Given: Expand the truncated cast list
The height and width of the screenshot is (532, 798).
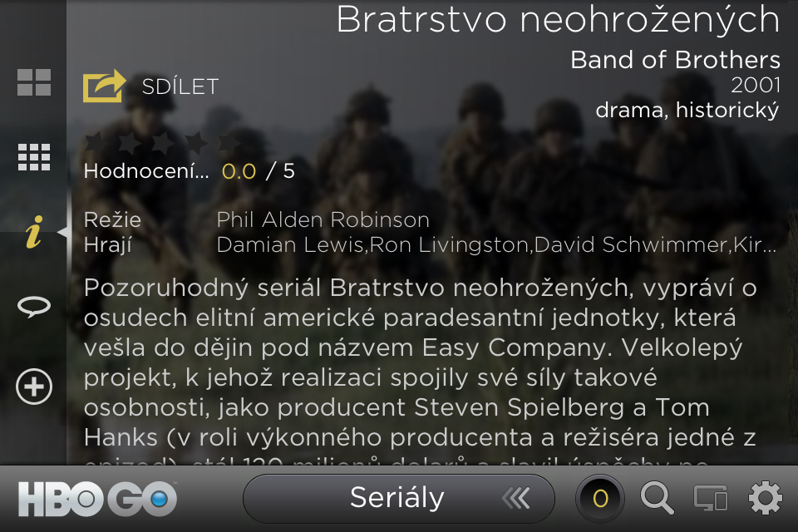Looking at the screenshot, I should (496, 245).
